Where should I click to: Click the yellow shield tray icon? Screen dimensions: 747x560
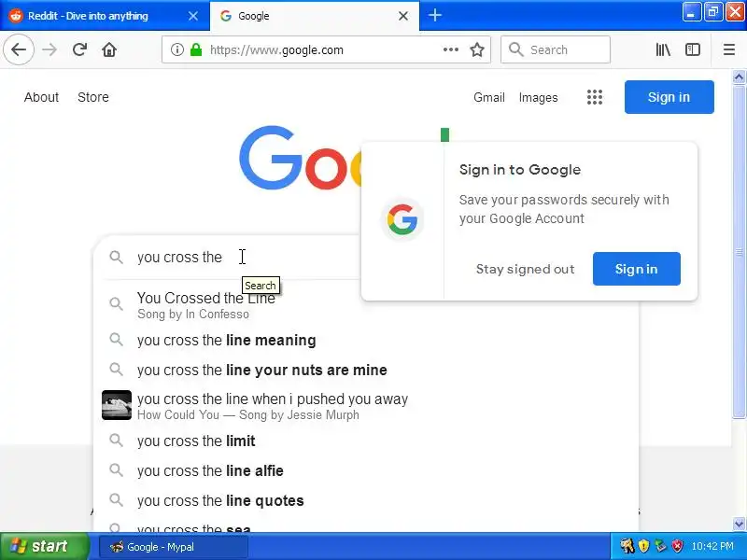[643, 546]
